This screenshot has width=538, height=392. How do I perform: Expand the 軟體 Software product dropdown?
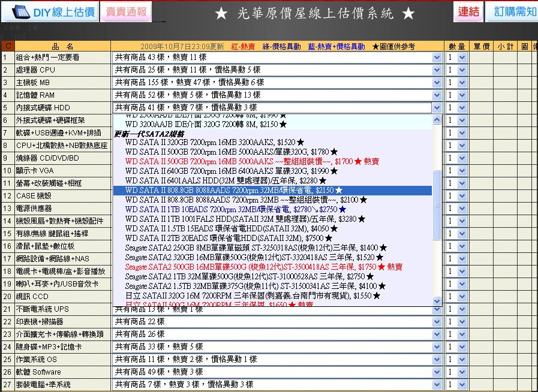[437, 372]
